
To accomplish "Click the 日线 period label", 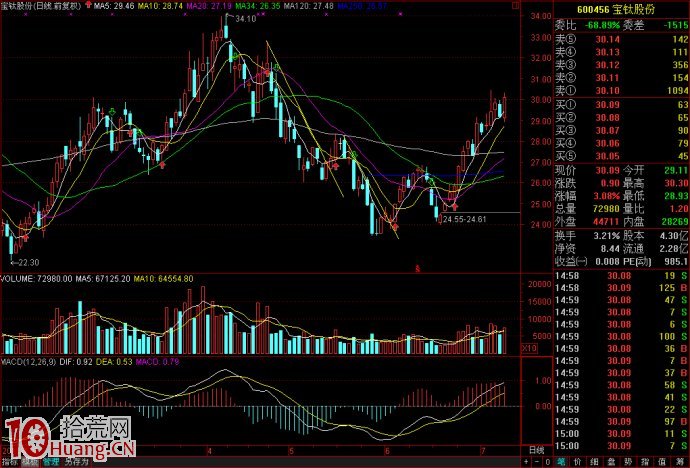I will click(536, 450).
